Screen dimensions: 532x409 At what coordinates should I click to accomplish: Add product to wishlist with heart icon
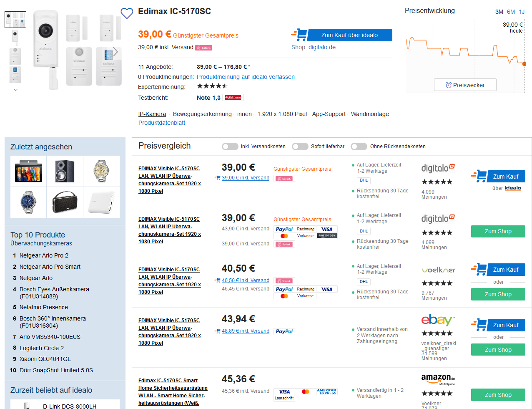(127, 13)
